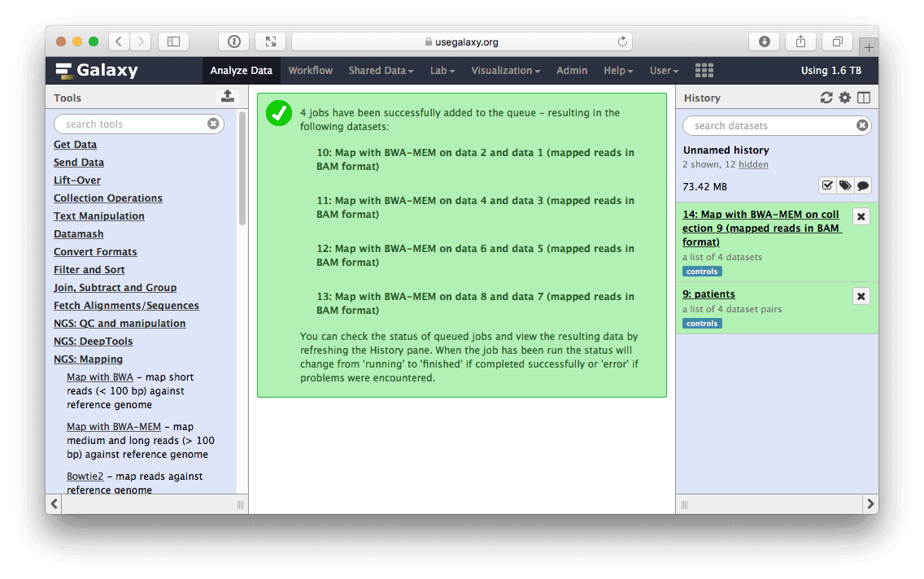Toggle multi-dataset selection checkbox in History
Screen dimensions: 924x579
(x=827, y=186)
